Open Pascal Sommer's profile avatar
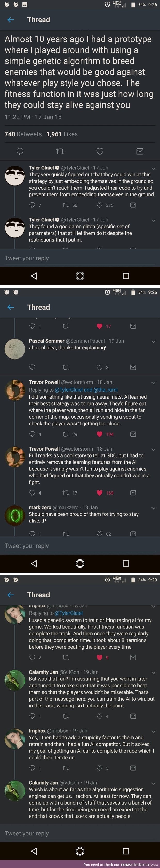 (15, 349)
